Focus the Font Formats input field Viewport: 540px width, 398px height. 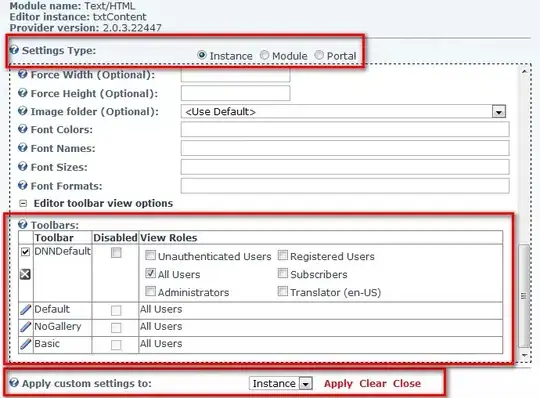pyautogui.click(x=345, y=186)
